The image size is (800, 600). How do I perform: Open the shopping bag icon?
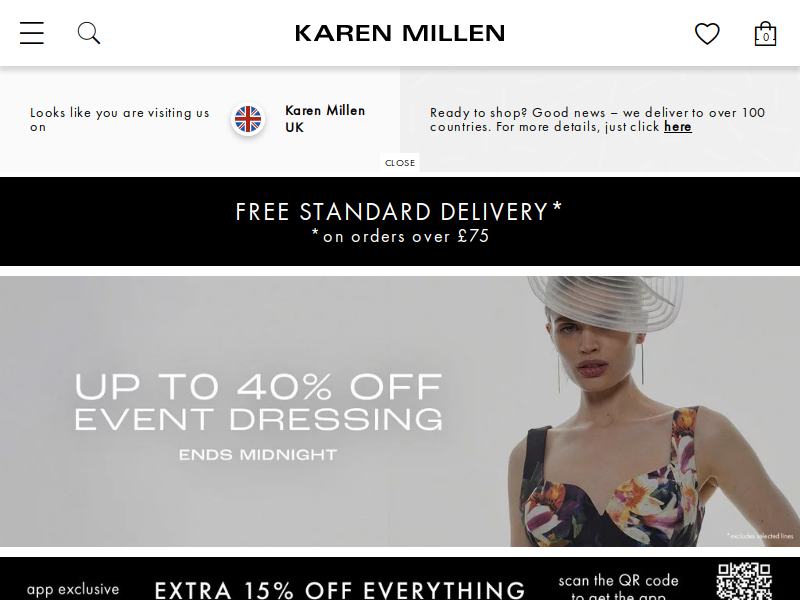click(765, 34)
